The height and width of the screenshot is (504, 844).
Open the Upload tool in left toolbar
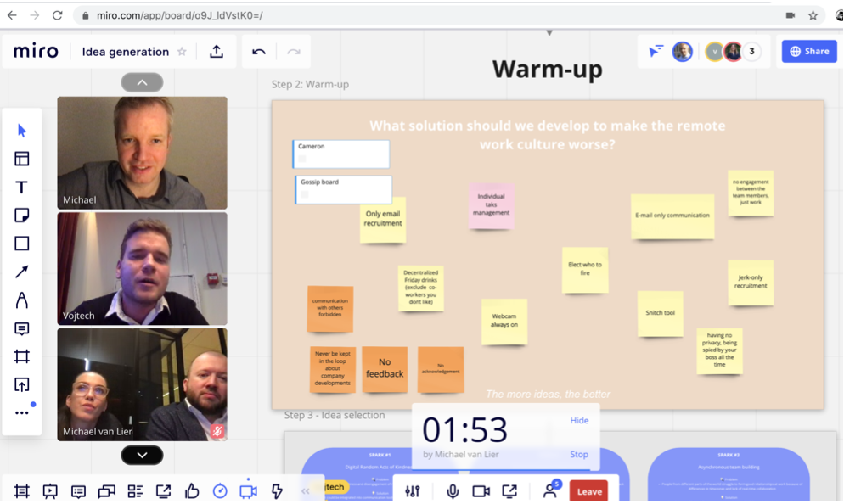click(x=21, y=384)
